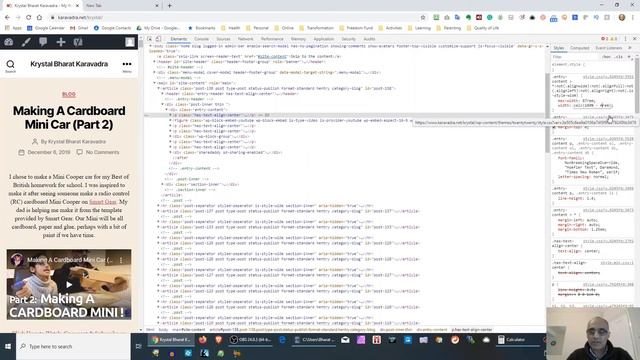Switch to the Performance tab
Screen dimensions: 640x360
[x=272, y=39]
